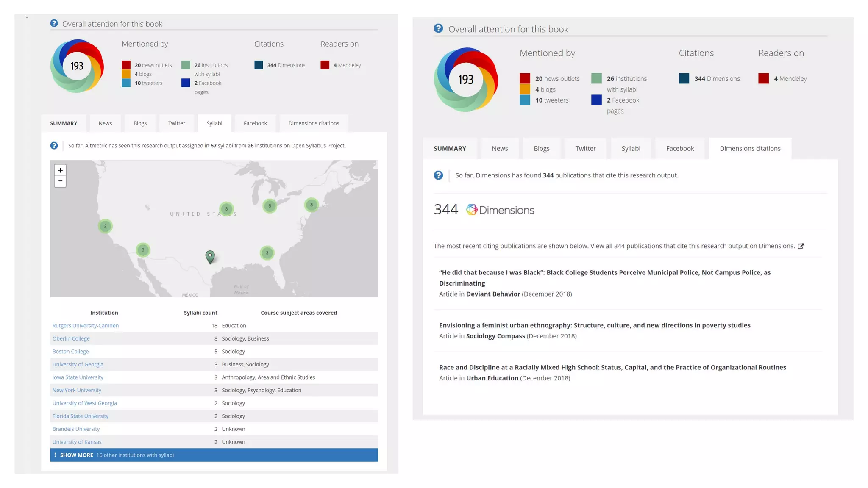Open the external link icon next to Dimensions
This screenshot has width=868, height=488.
[x=801, y=246]
